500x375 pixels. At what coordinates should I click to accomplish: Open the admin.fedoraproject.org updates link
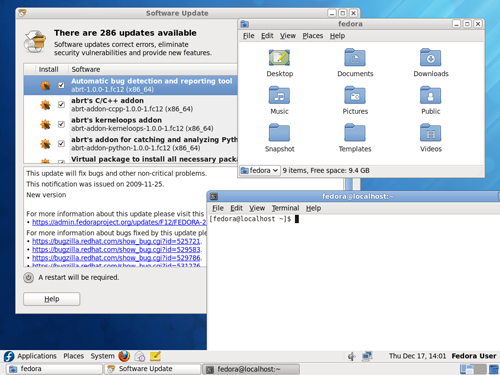tap(119, 222)
